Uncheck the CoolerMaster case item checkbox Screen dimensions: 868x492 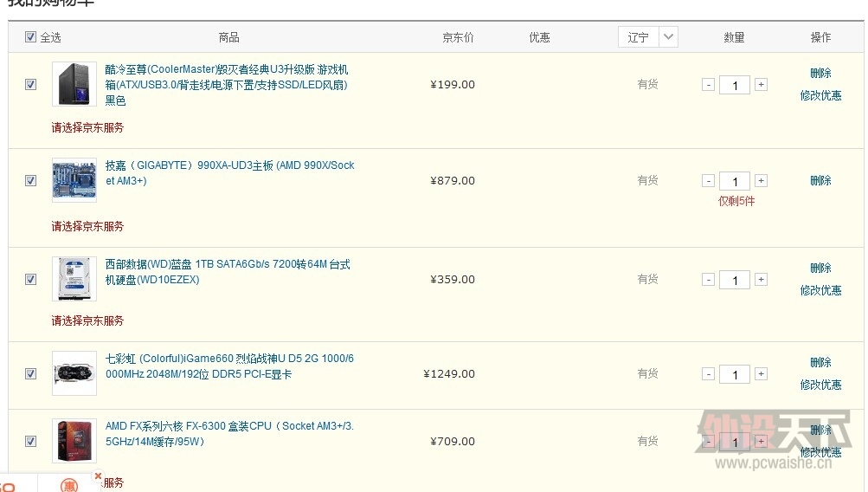(30, 84)
